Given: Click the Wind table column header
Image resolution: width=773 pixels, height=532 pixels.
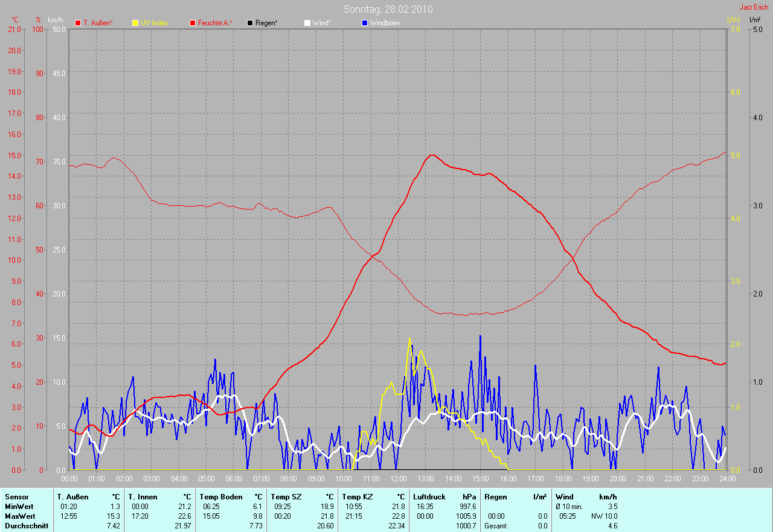Looking at the screenshot, I should point(565,497).
